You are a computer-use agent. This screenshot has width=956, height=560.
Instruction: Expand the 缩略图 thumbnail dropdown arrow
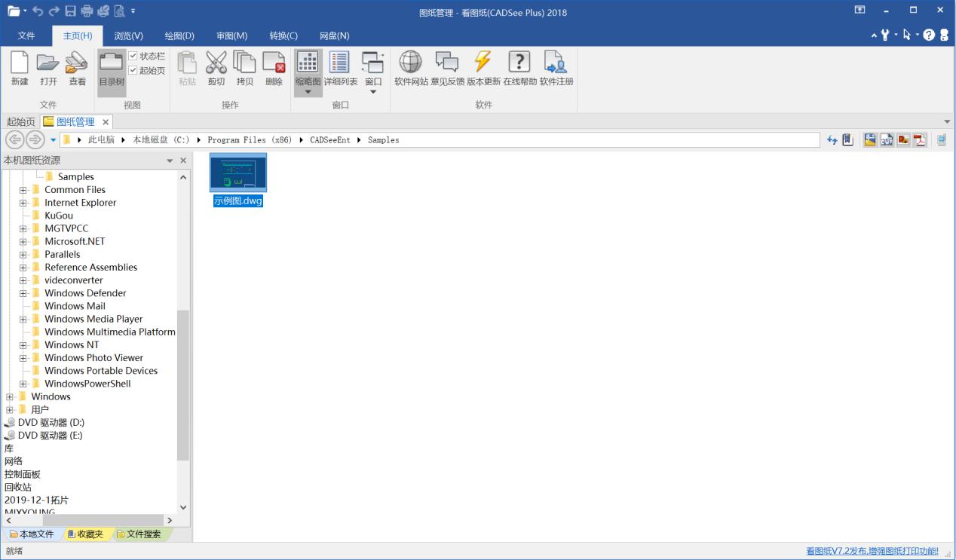[308, 92]
